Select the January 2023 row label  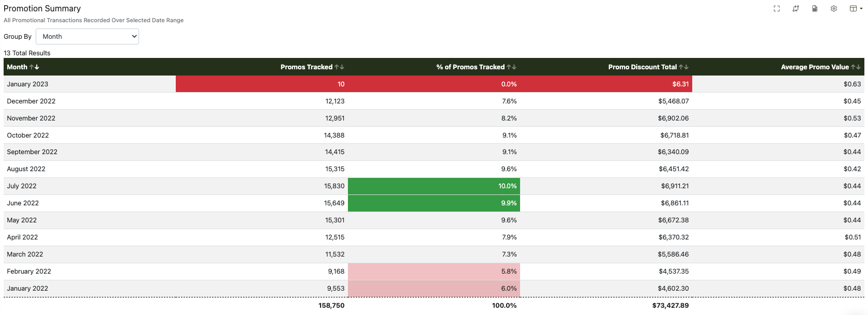click(27, 84)
